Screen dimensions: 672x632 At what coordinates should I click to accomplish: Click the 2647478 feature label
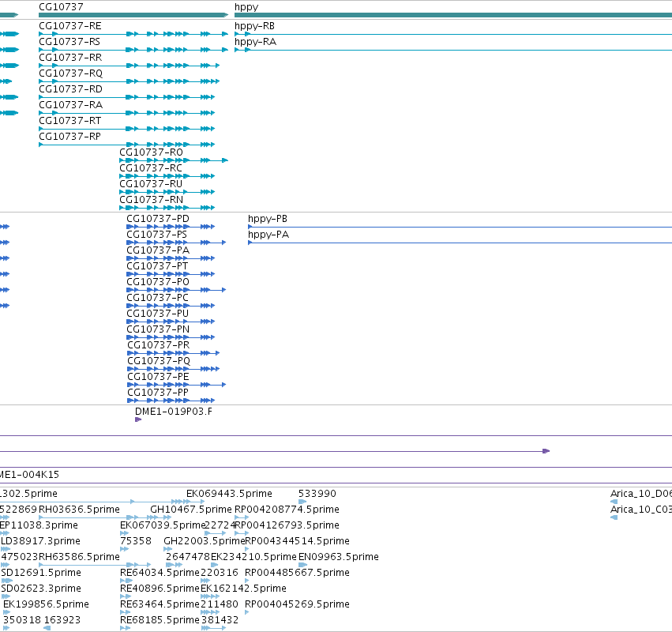[x=188, y=557]
